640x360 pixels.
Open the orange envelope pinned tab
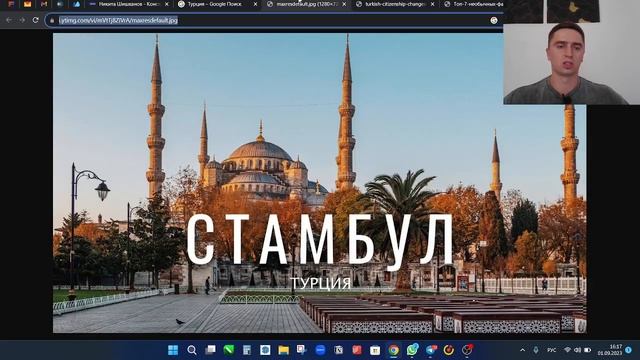(27, 4)
